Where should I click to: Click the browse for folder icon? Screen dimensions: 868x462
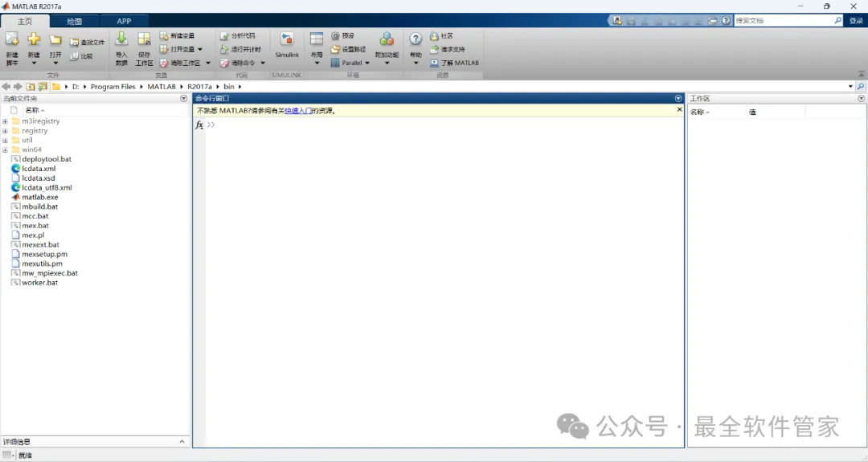pyautogui.click(x=43, y=86)
